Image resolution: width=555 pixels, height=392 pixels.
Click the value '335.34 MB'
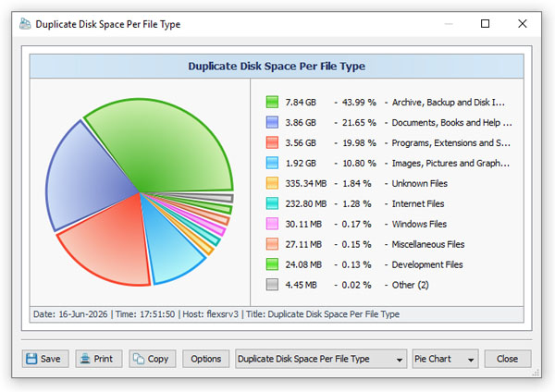tap(306, 183)
